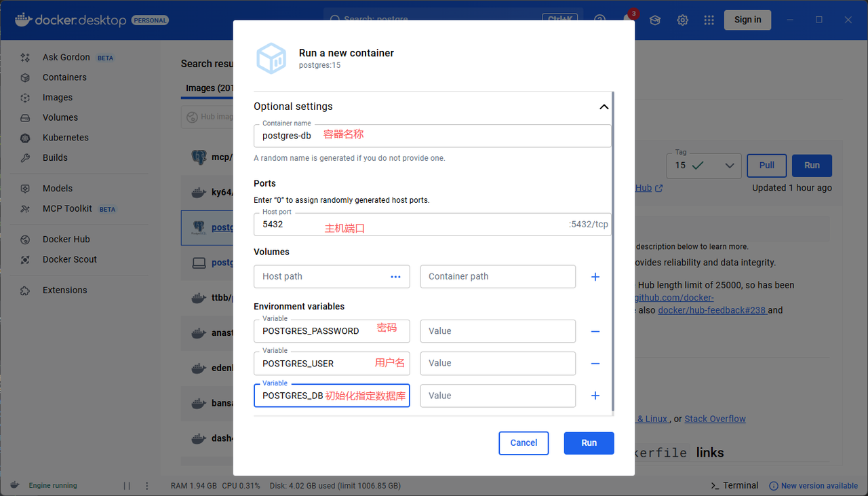
Task: Set value for POSTGRES_PASSWORD variable
Action: coord(498,331)
